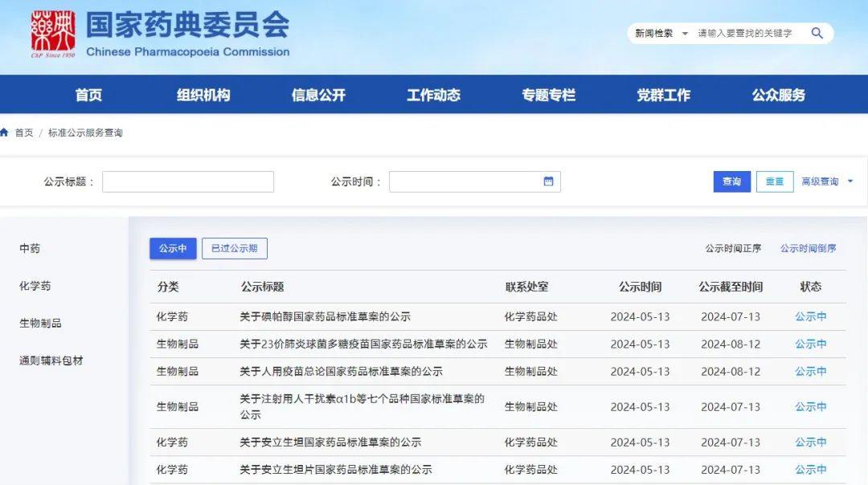Open 关于人用疫苗总论国家药品标准草案的公示 notice
The height and width of the screenshot is (485, 868).
click(x=341, y=372)
